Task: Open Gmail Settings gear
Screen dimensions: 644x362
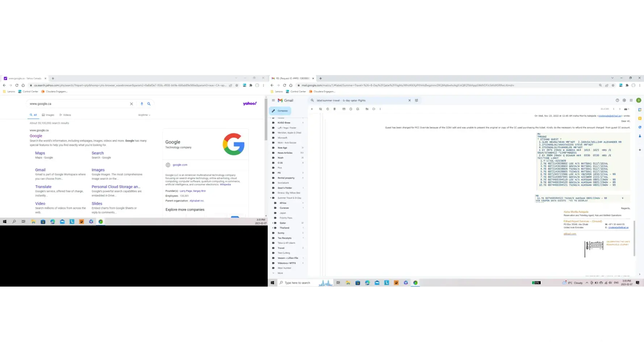Action: click(624, 100)
